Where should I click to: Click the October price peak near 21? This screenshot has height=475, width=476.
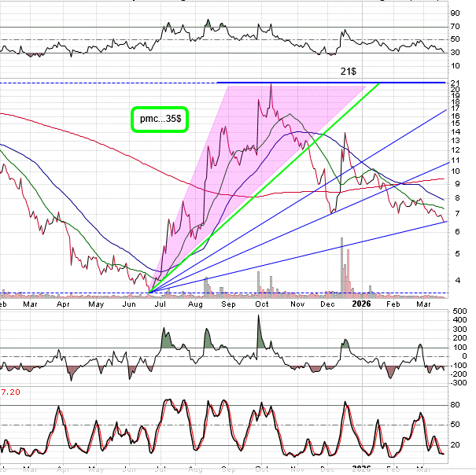pyautogui.click(x=271, y=85)
